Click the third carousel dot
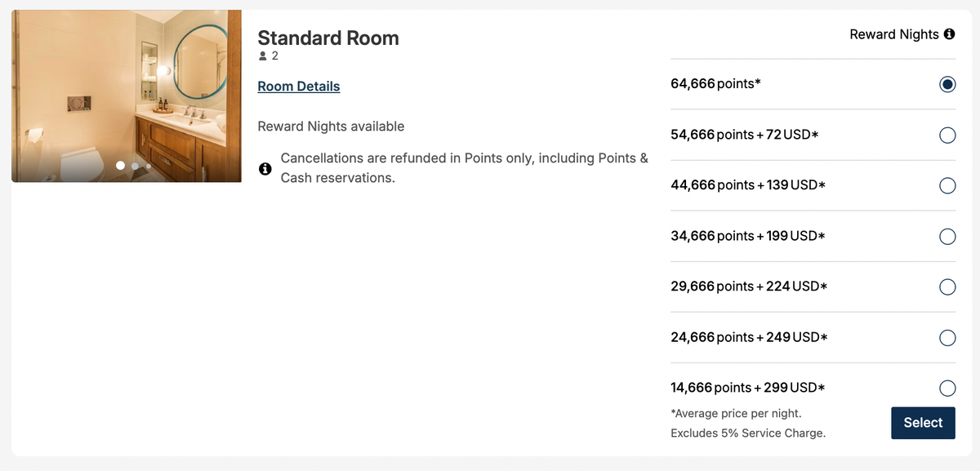This screenshot has width=980, height=471. pos(148,166)
